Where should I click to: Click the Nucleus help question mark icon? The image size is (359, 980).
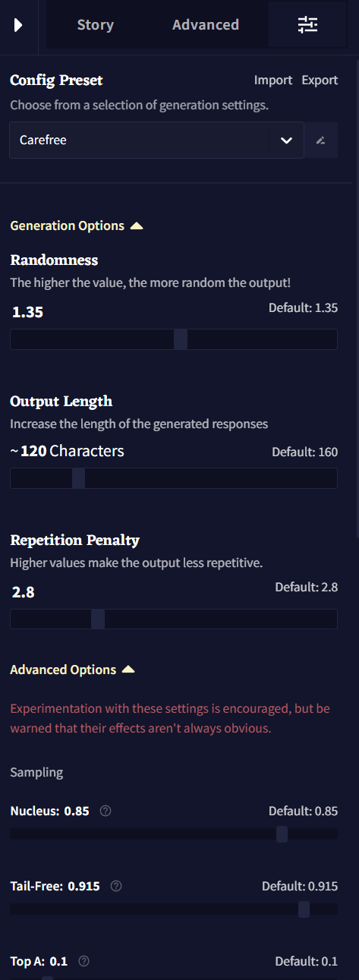click(105, 811)
